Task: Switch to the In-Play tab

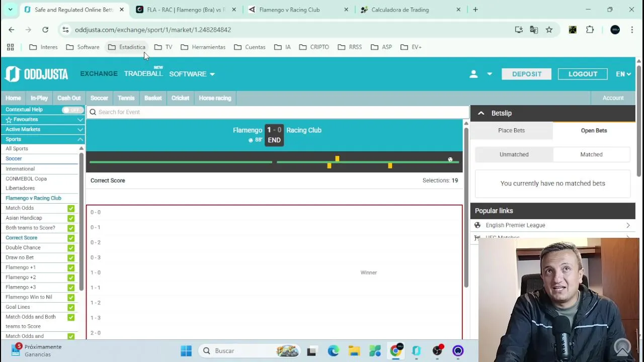Action: tap(39, 98)
